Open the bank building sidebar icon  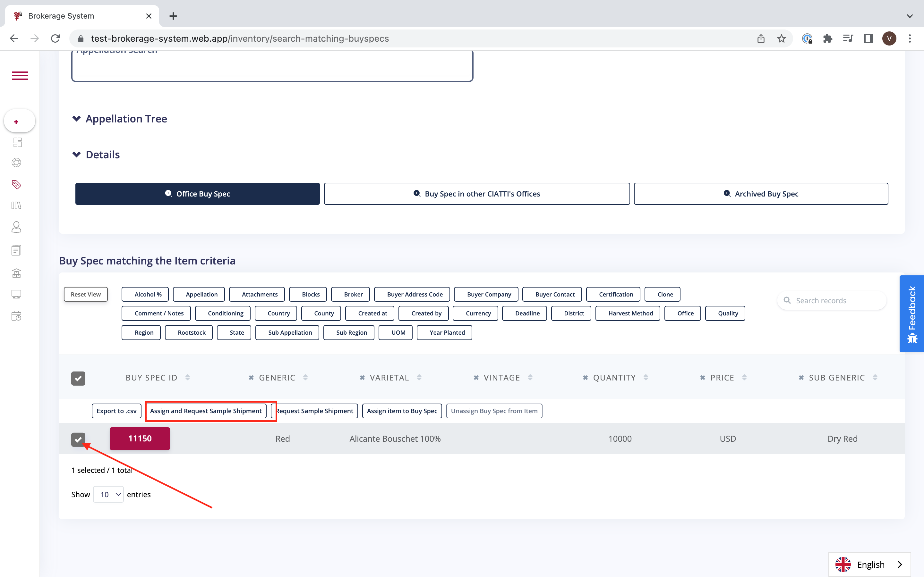(16, 273)
